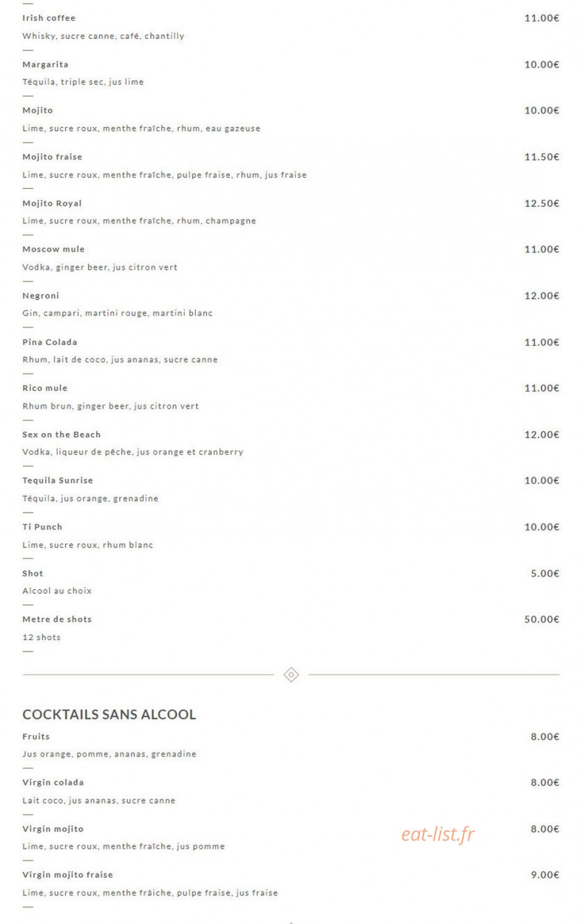584x924 pixels.
Task: Click the Virgin mojito 8.00€ price
Action: [545, 829]
